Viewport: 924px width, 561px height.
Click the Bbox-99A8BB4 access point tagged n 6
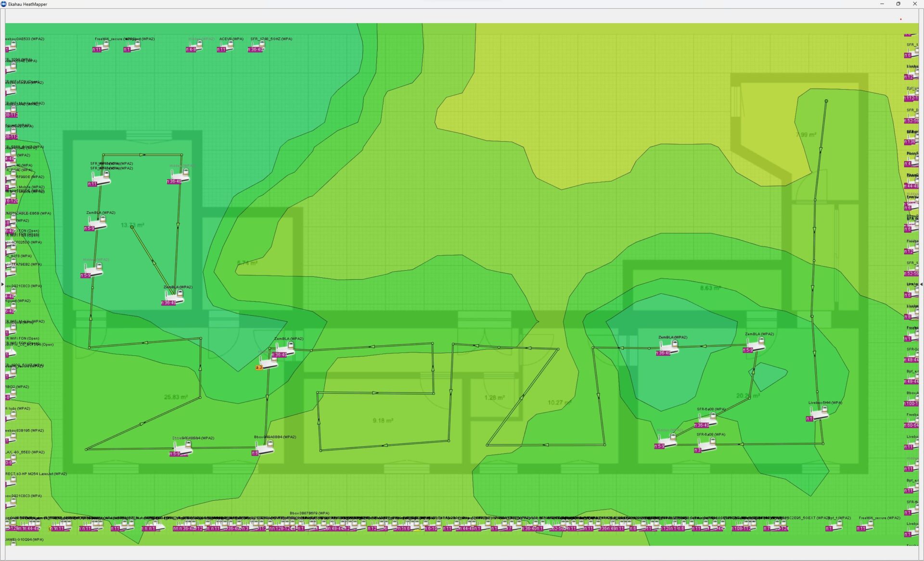pyautogui.click(x=264, y=448)
